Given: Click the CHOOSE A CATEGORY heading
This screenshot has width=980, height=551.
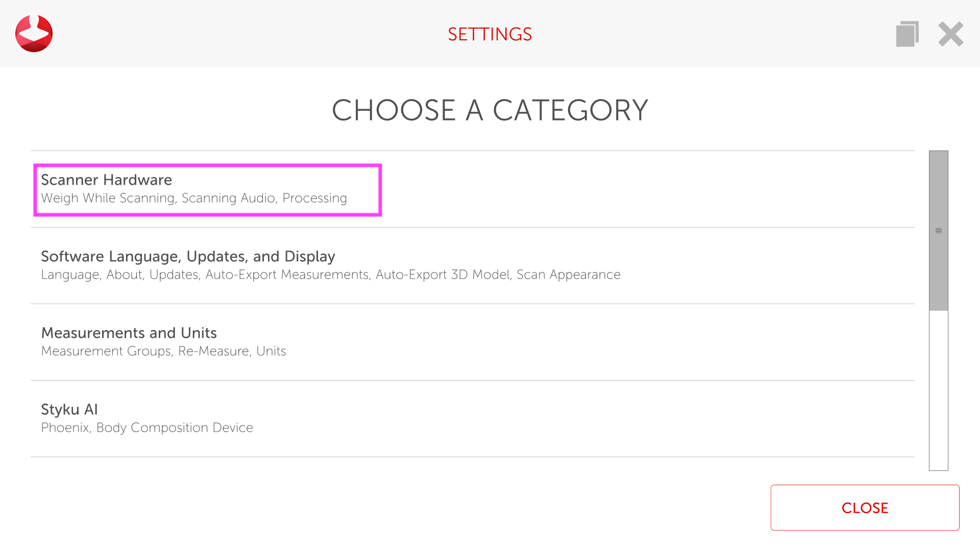Looking at the screenshot, I should [x=489, y=110].
